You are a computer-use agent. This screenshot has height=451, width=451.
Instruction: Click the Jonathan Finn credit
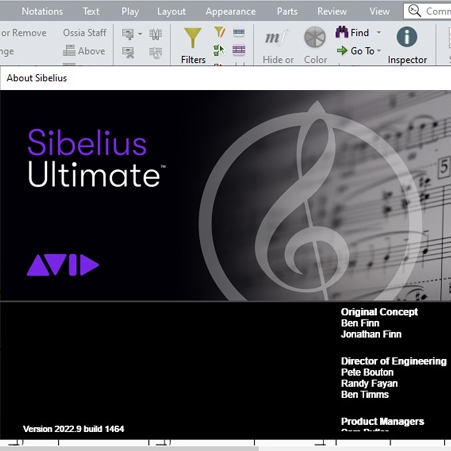tap(371, 334)
